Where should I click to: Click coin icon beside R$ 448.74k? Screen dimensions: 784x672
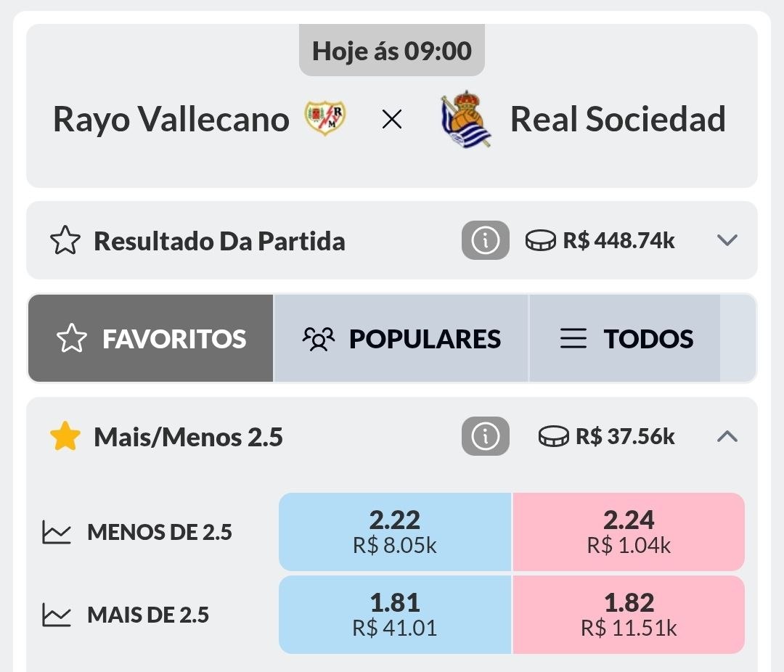540,240
